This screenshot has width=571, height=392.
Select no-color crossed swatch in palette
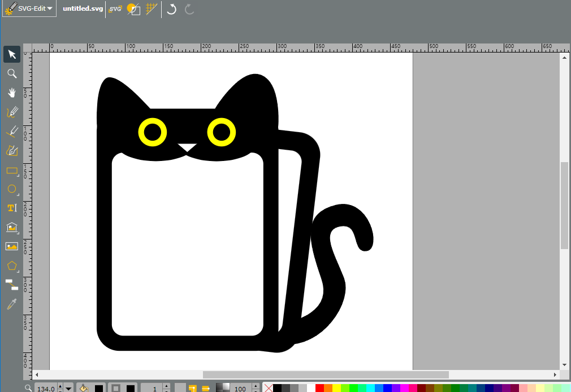[269, 388]
